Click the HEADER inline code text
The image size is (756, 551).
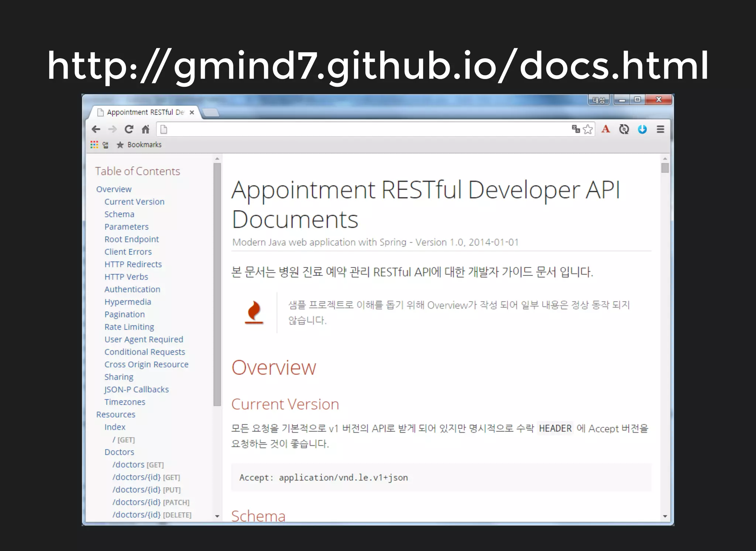tap(555, 429)
